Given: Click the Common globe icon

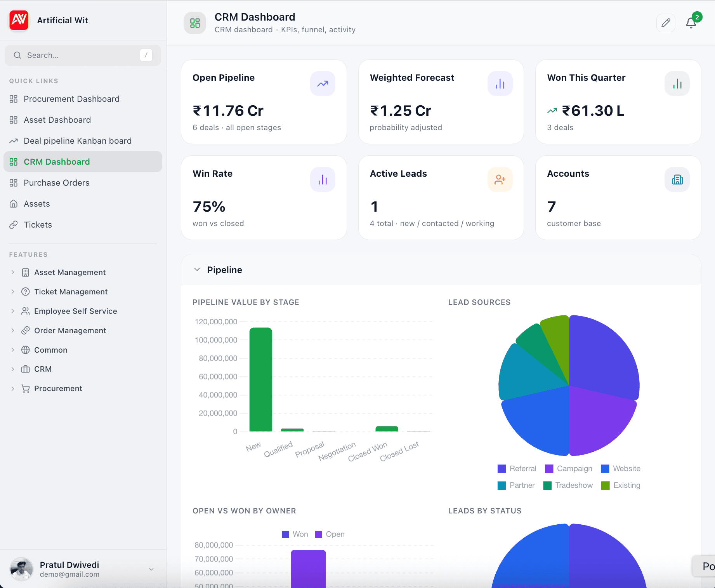Looking at the screenshot, I should [x=26, y=350].
